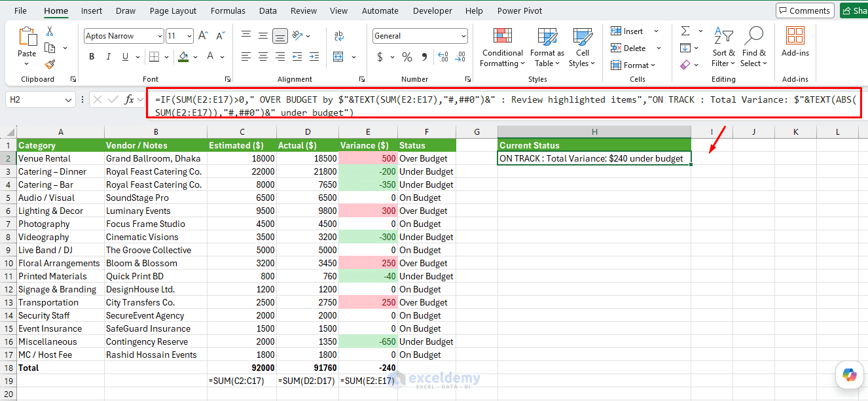868x401 pixels.
Task: Click Increase Decimal icon
Action: click(x=444, y=57)
